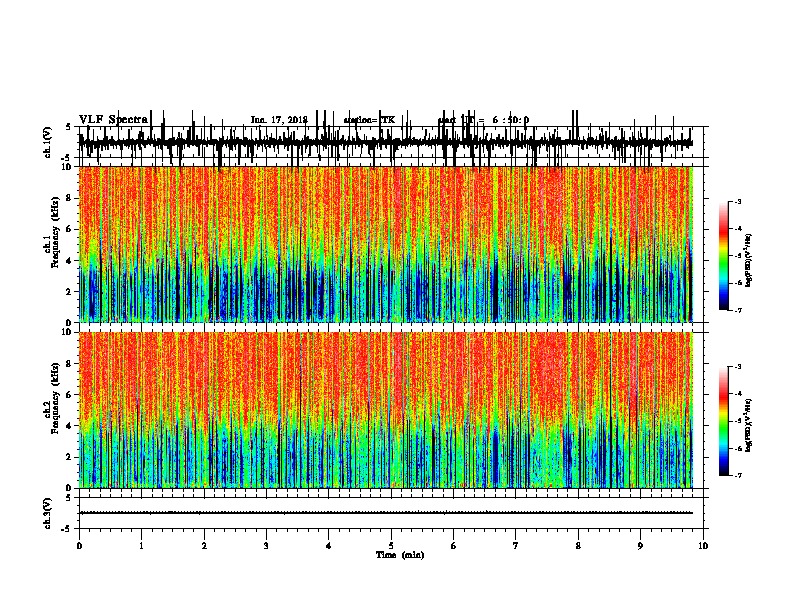Click the log(PSD) label beside ch.2 colorbar
Viewport: 792px width, 612px height.
[749, 426]
